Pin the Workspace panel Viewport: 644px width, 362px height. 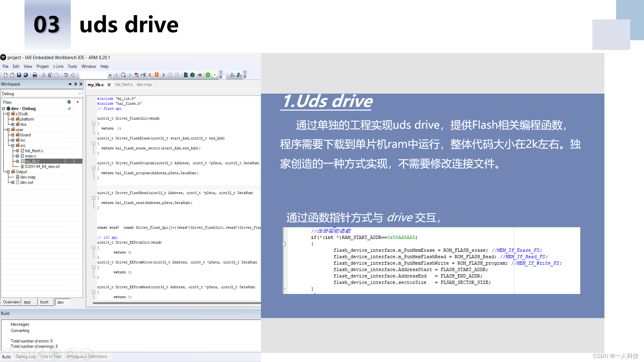[75, 84]
